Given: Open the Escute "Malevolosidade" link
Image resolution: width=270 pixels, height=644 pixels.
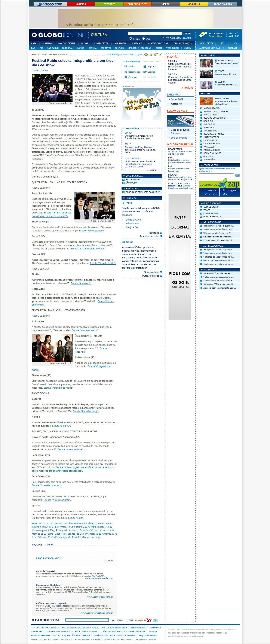Looking at the screenshot, I should click(x=92, y=231).
